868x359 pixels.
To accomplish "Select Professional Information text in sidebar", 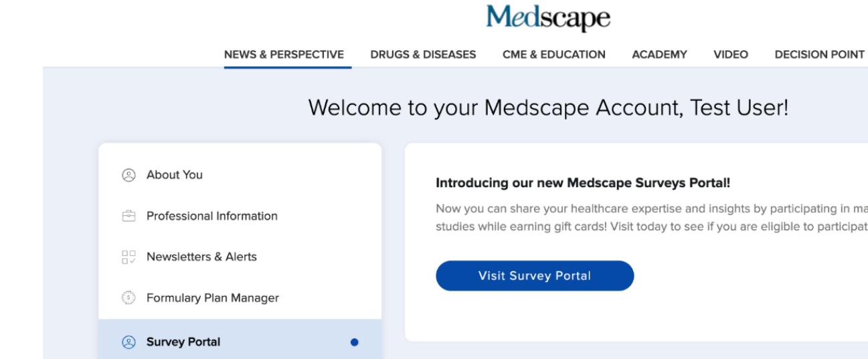I will click(211, 216).
